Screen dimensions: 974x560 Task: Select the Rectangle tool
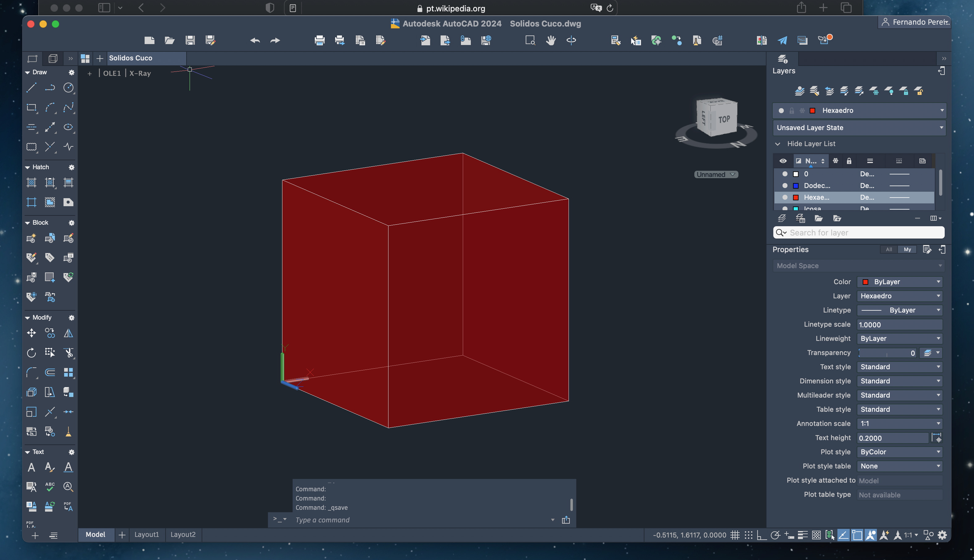tap(31, 107)
